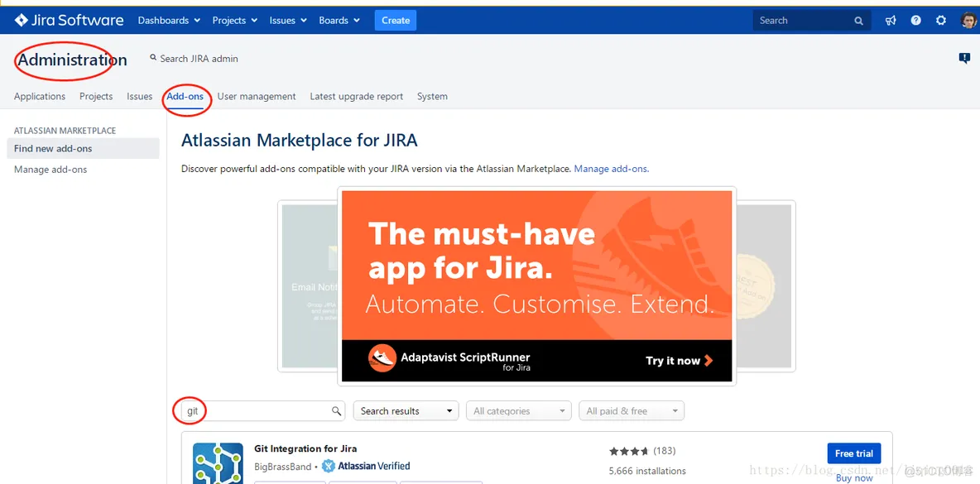Click the Buy now link
Image resolution: width=980 pixels, height=484 pixels.
click(854, 477)
